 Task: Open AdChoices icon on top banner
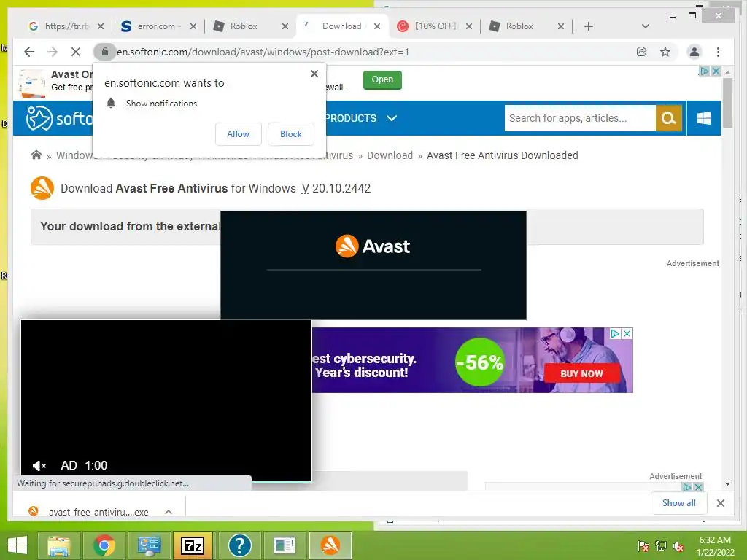tap(704, 71)
